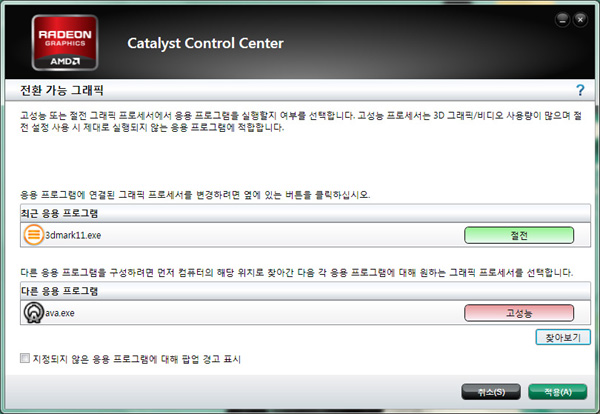Click the 취소(S) cancel button

tap(491, 392)
